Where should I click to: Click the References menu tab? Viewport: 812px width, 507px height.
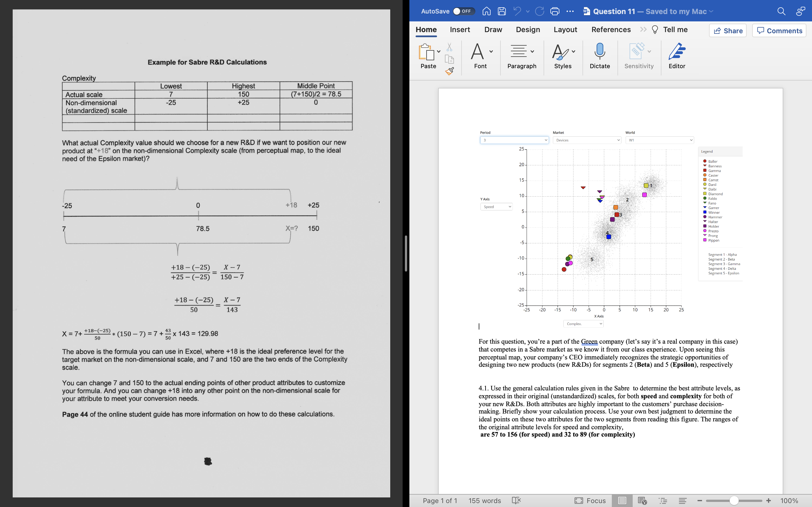click(x=611, y=30)
